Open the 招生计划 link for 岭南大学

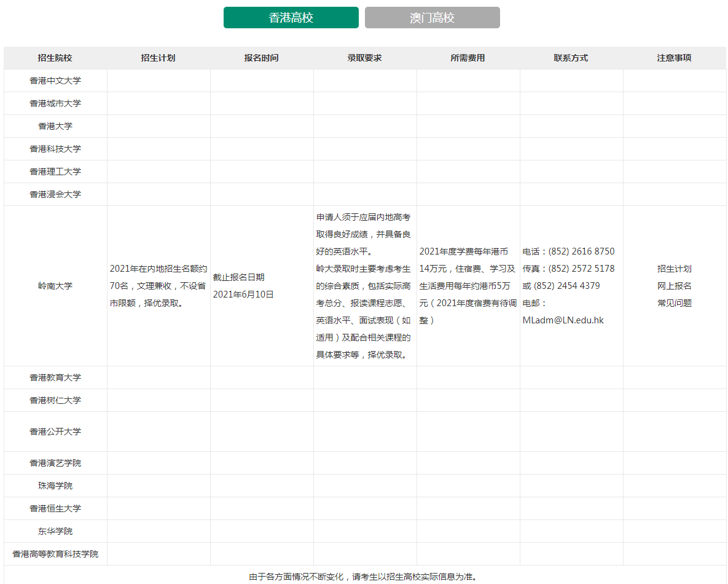[674, 269]
